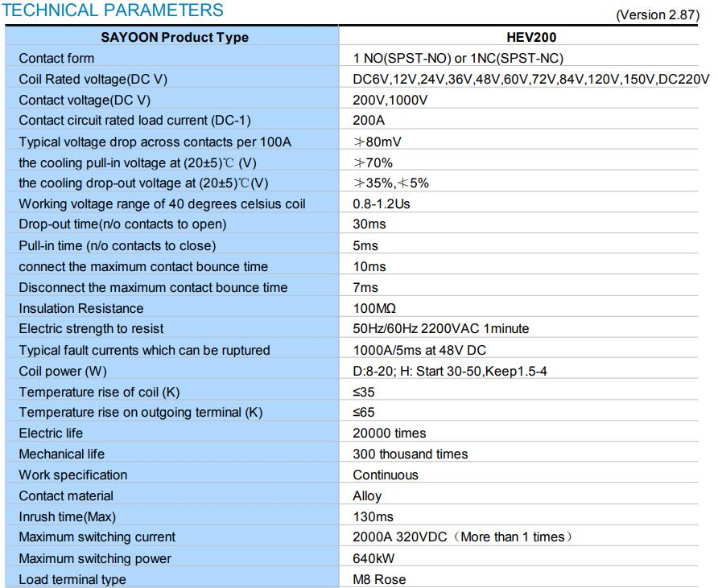Select 'Electric strength to resist' label

[x=91, y=328]
